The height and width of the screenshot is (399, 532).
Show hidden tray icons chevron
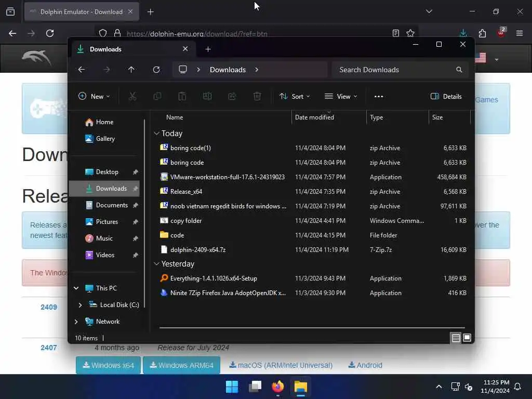pyautogui.click(x=438, y=387)
